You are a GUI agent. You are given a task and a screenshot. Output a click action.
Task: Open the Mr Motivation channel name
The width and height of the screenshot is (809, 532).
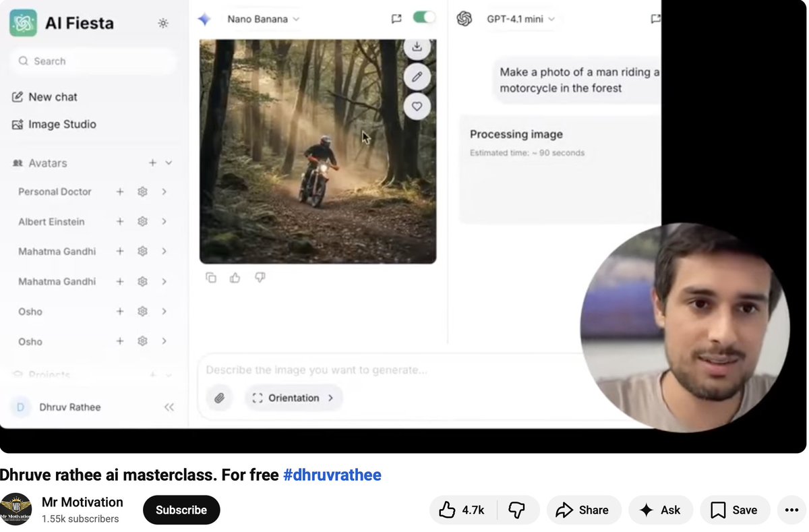(x=82, y=502)
